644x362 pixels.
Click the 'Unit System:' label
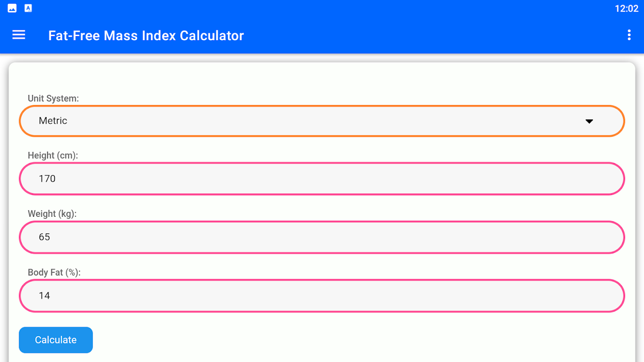coord(53,99)
